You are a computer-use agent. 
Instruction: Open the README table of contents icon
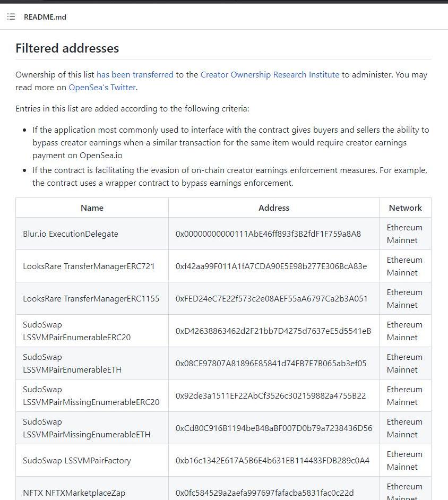[11, 17]
